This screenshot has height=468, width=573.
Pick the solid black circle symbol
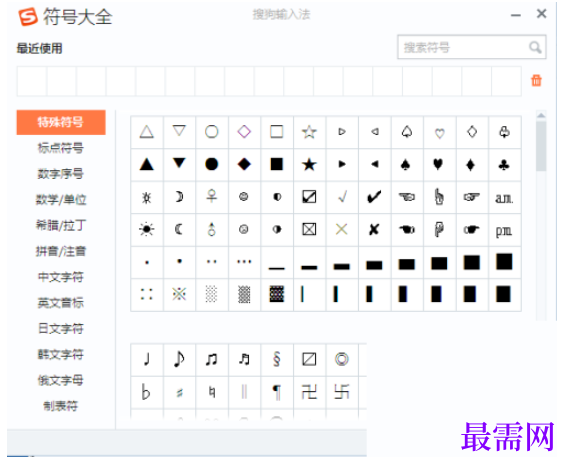tap(212, 164)
